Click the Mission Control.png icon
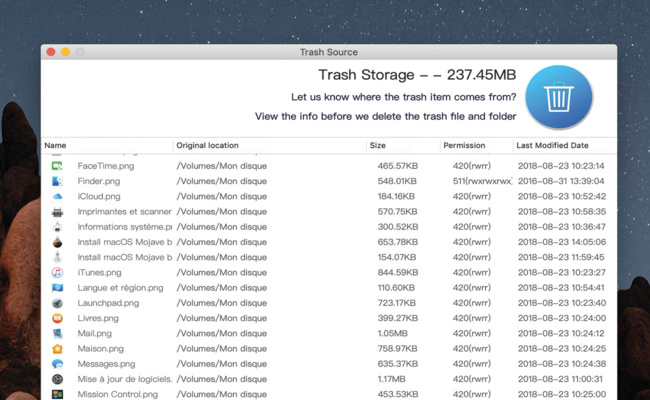The width and height of the screenshot is (650, 400). pyautogui.click(x=58, y=394)
